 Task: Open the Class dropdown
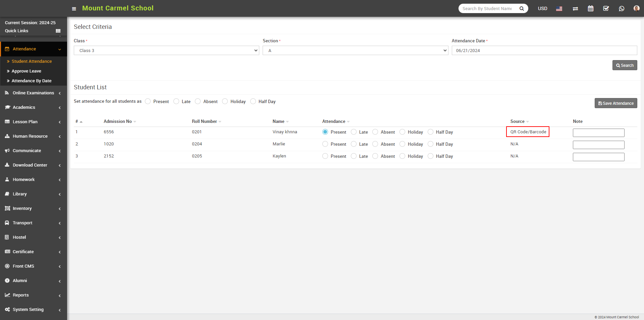pos(166,50)
